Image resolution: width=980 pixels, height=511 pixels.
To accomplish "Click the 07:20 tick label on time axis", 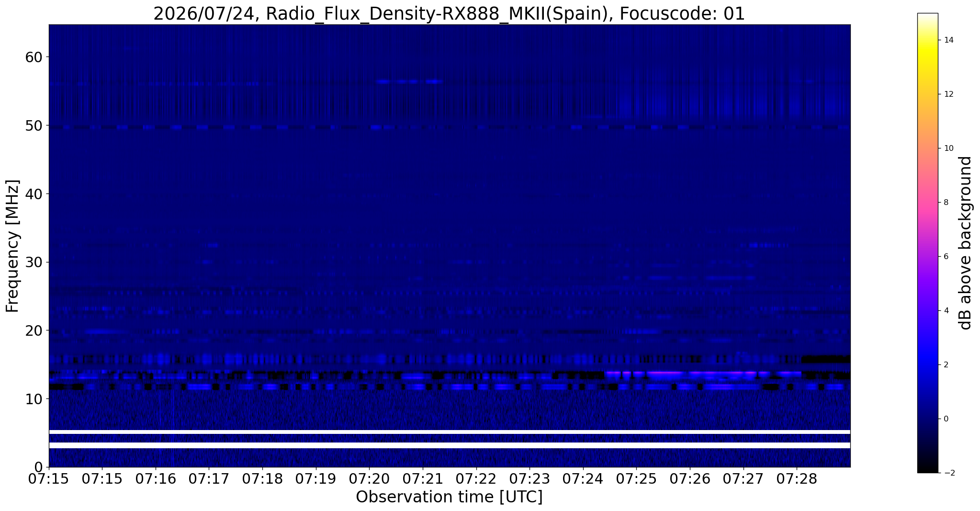I will coord(369,479).
